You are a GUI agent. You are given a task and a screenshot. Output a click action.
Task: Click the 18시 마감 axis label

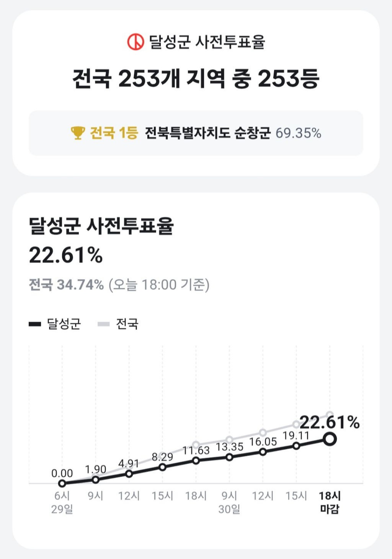[x=330, y=502]
